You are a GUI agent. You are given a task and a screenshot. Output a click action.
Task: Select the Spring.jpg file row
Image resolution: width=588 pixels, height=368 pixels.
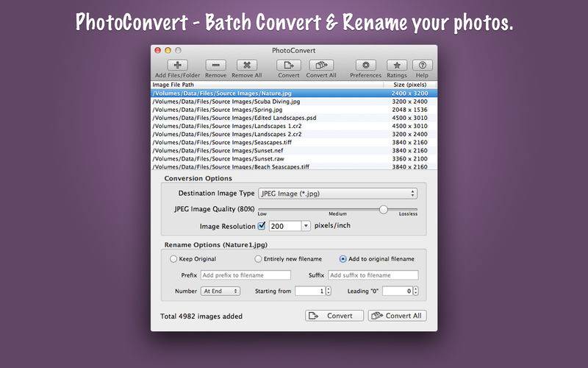pyautogui.click(x=294, y=110)
